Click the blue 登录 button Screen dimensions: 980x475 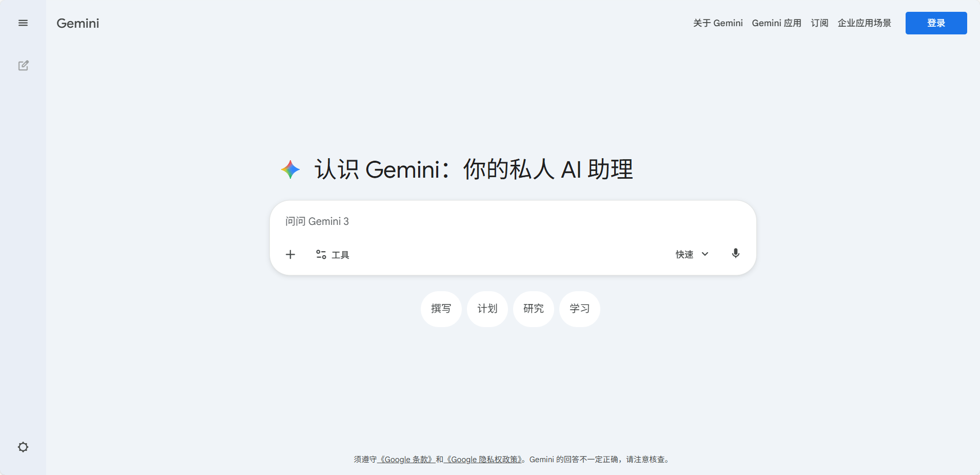[936, 23]
